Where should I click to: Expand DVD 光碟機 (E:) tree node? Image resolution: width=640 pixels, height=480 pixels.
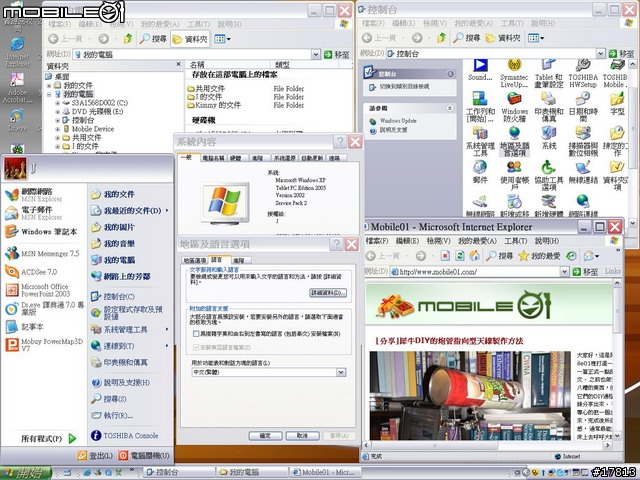tap(58, 111)
